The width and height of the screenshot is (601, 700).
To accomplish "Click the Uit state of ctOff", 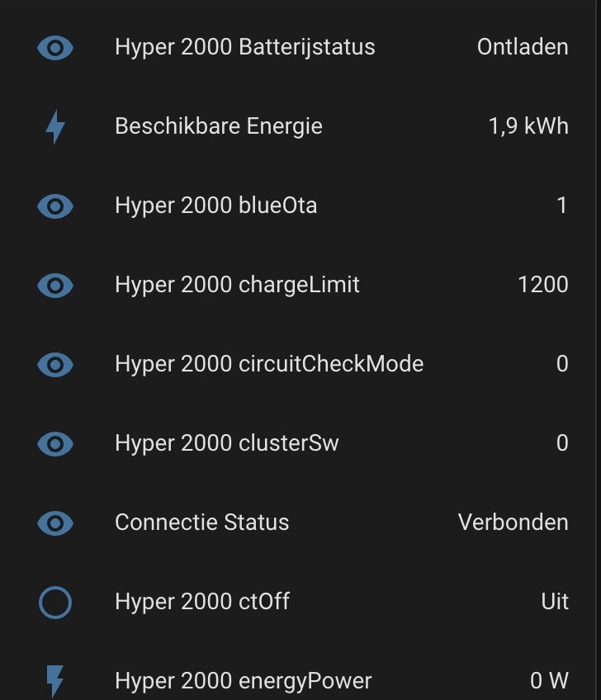I will (555, 601).
